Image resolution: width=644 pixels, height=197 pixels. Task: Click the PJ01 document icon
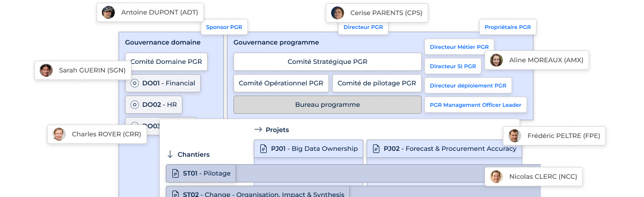263,149
